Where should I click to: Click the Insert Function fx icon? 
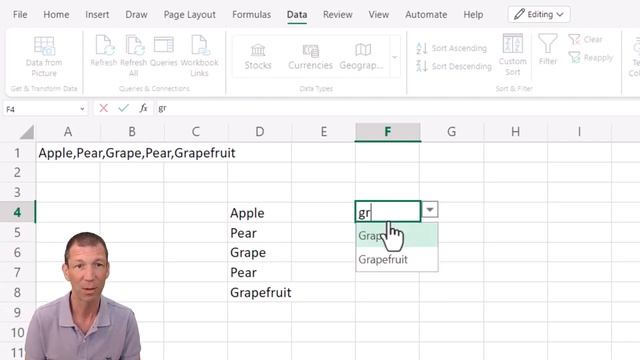pyautogui.click(x=143, y=108)
